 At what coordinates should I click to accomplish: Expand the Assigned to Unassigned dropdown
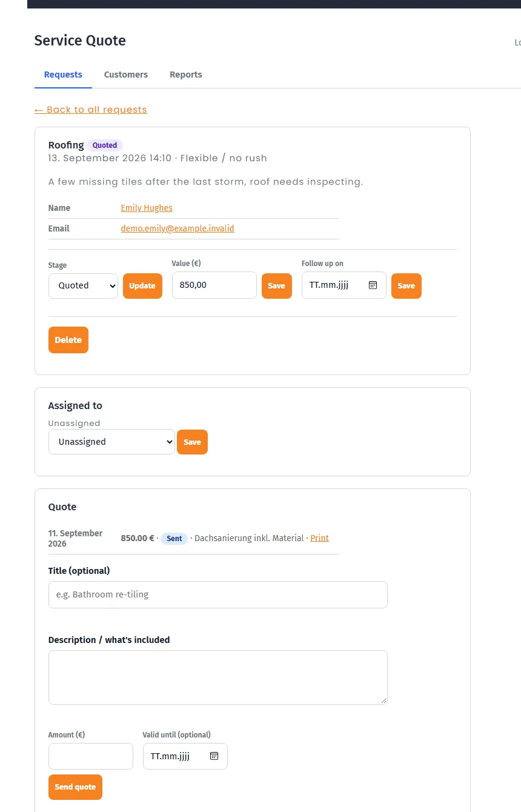click(111, 442)
